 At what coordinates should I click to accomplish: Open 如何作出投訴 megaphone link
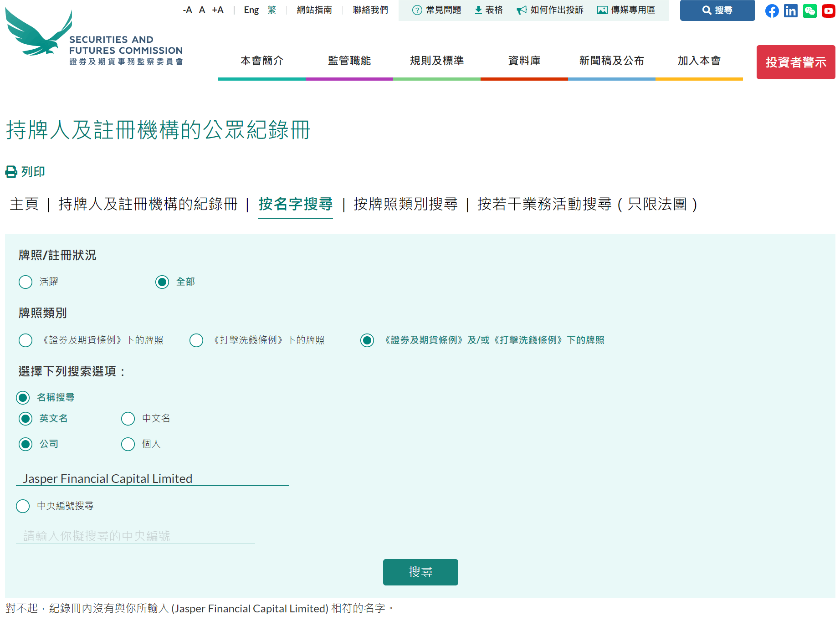coord(550,10)
